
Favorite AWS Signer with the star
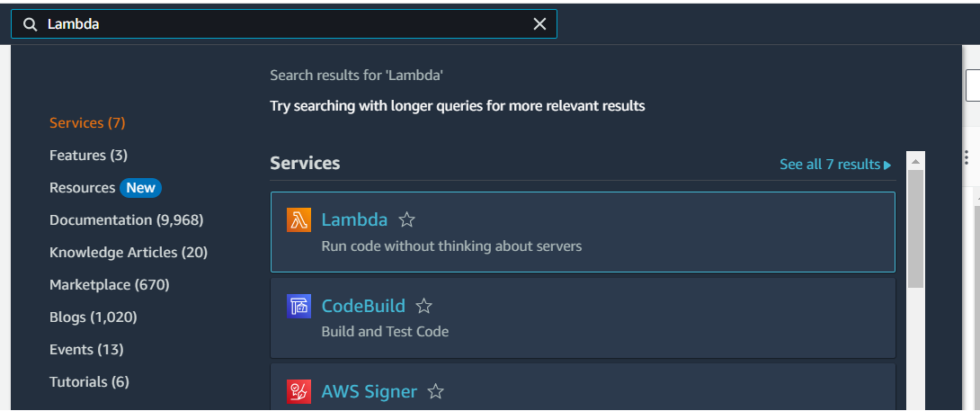click(x=436, y=391)
